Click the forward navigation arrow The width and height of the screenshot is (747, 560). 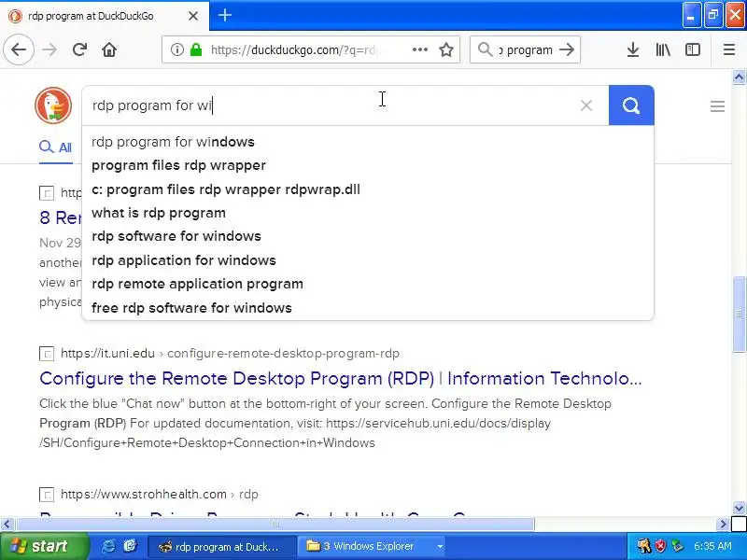point(49,49)
